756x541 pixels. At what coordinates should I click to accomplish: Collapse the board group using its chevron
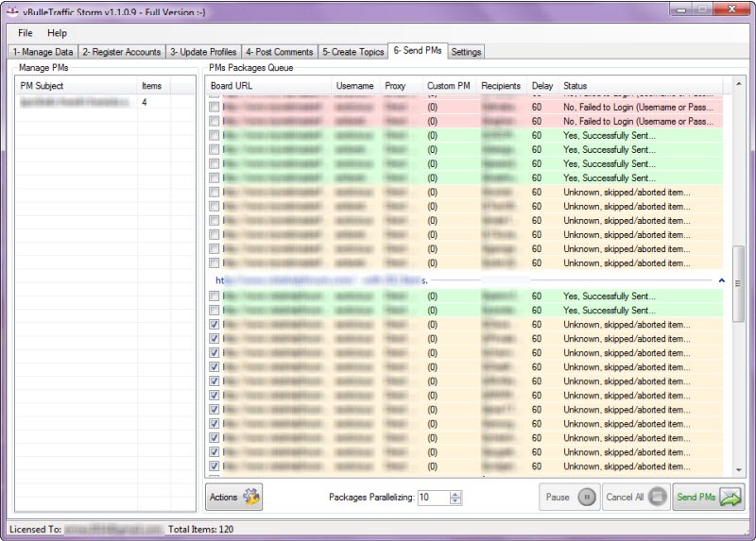(x=722, y=280)
